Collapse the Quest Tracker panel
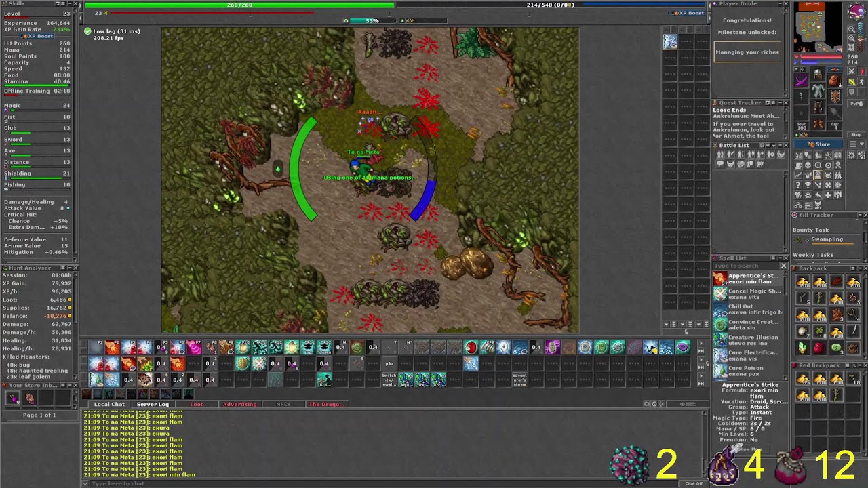The width and height of the screenshot is (868, 488). [781, 102]
